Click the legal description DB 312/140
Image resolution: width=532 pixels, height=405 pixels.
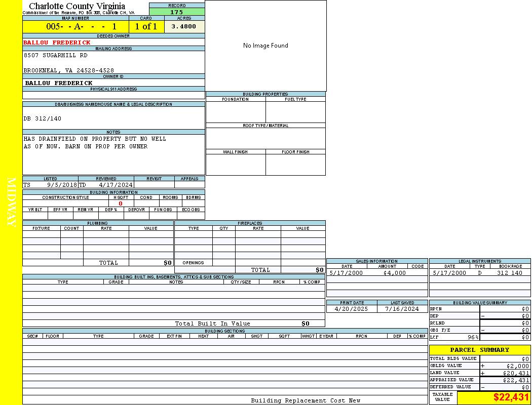(x=43, y=118)
